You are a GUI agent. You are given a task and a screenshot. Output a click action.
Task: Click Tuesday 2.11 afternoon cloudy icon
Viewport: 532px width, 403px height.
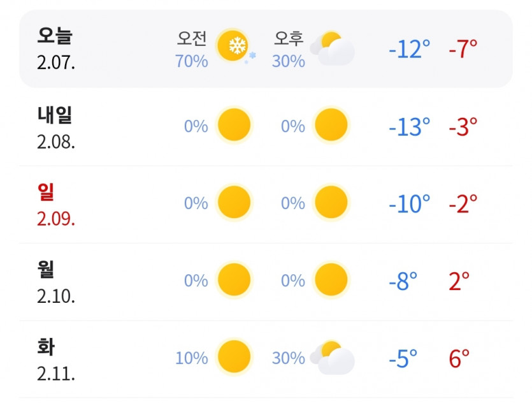tap(332, 358)
